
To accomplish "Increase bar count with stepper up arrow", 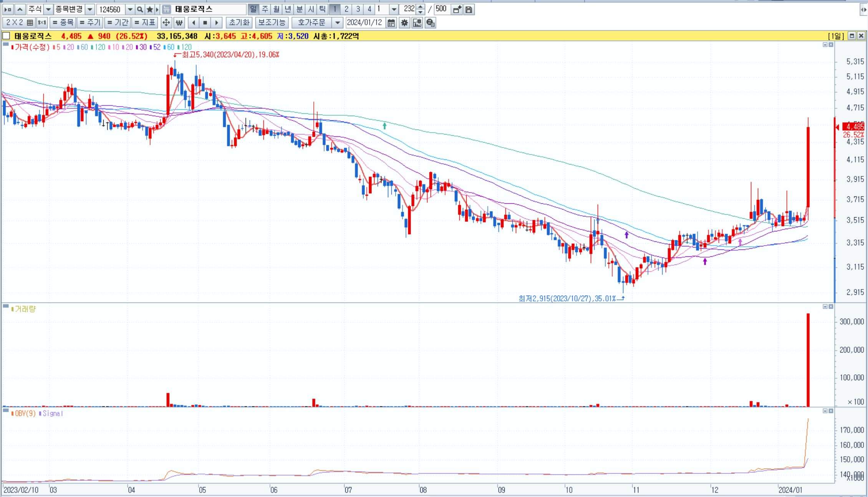I will tap(421, 7).
